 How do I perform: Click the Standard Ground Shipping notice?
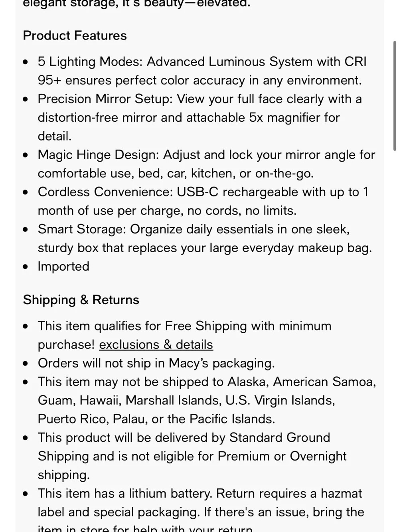[x=192, y=456]
